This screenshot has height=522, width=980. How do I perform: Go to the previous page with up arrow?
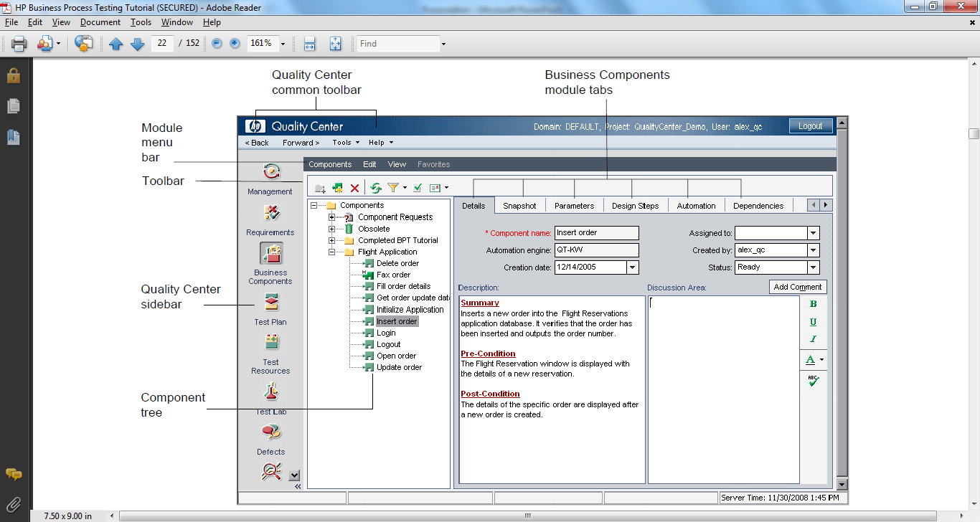coord(116,44)
